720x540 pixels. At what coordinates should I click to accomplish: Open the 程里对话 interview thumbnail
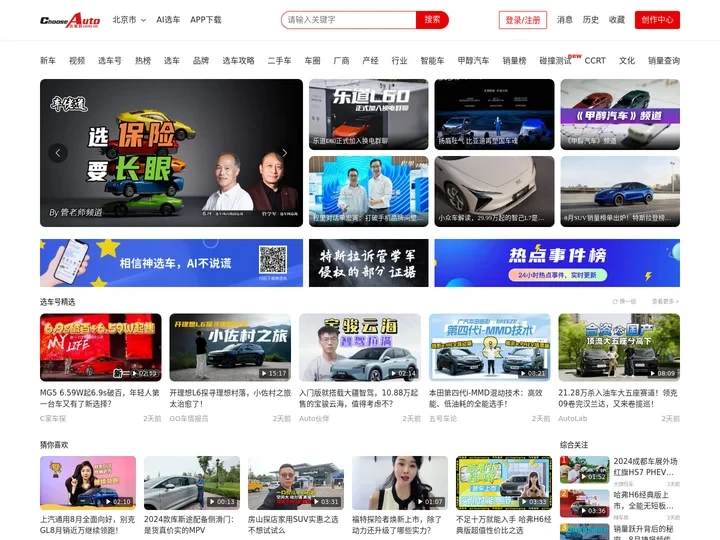click(x=369, y=191)
